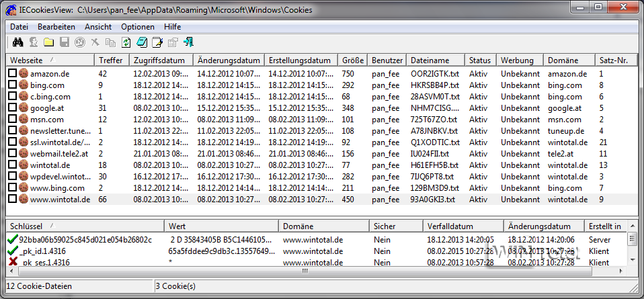
Task: Open the Bearbeiten menu
Action: pos(56,27)
